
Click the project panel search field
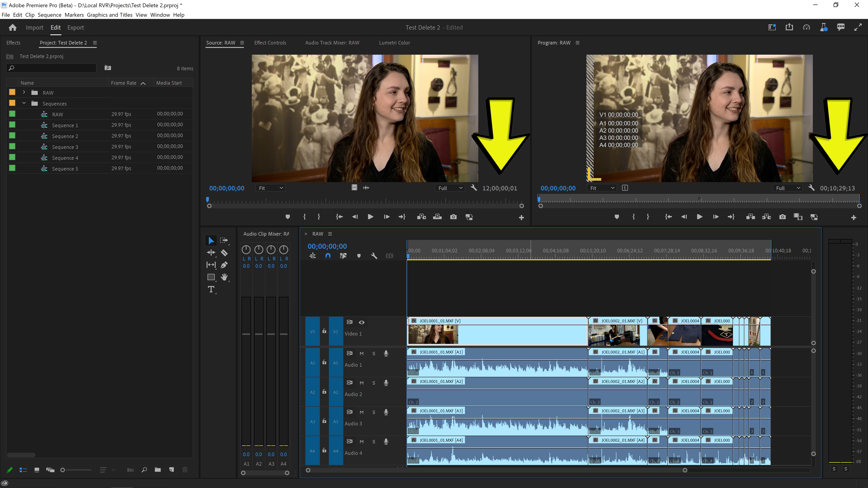[54, 68]
